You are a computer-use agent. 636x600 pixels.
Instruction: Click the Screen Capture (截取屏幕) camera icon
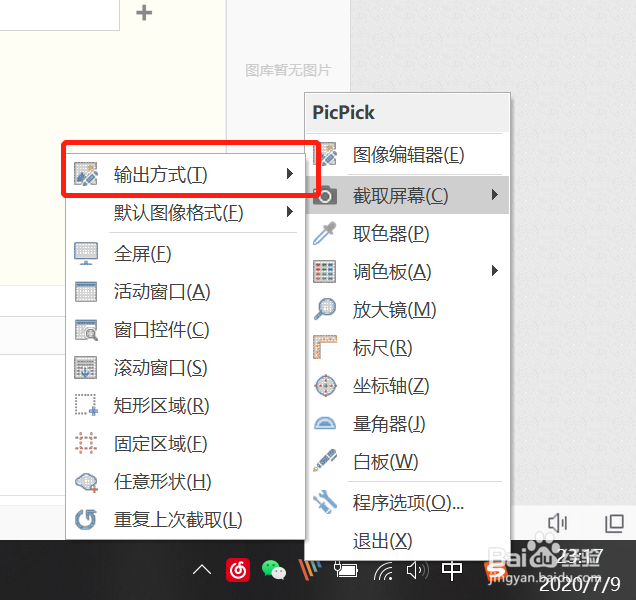(x=325, y=196)
